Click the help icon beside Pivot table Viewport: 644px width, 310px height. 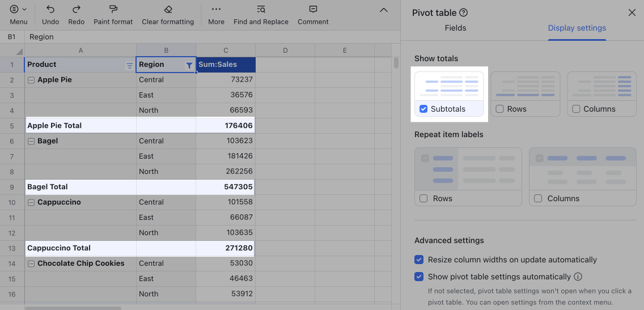[x=464, y=13]
